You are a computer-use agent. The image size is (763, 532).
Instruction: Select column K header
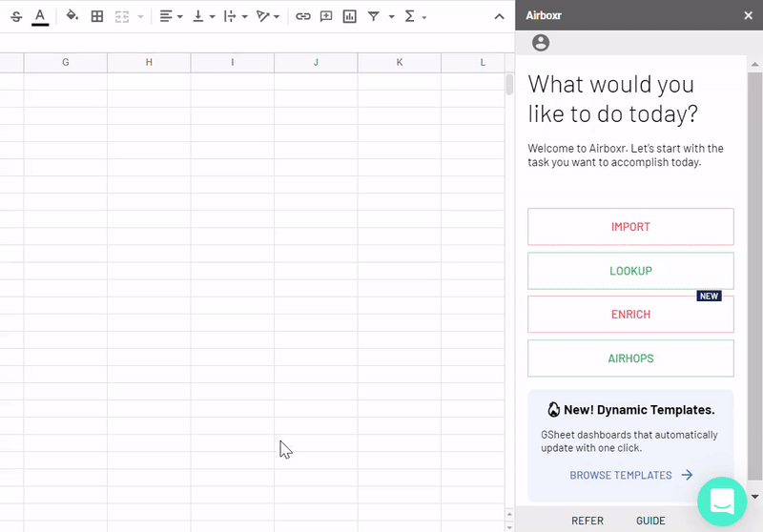pyautogui.click(x=400, y=62)
